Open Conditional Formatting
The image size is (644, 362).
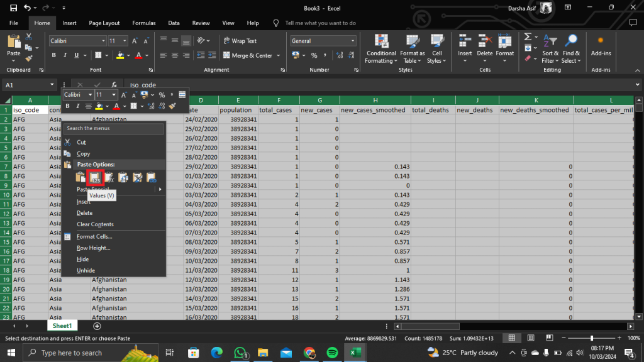click(380, 49)
